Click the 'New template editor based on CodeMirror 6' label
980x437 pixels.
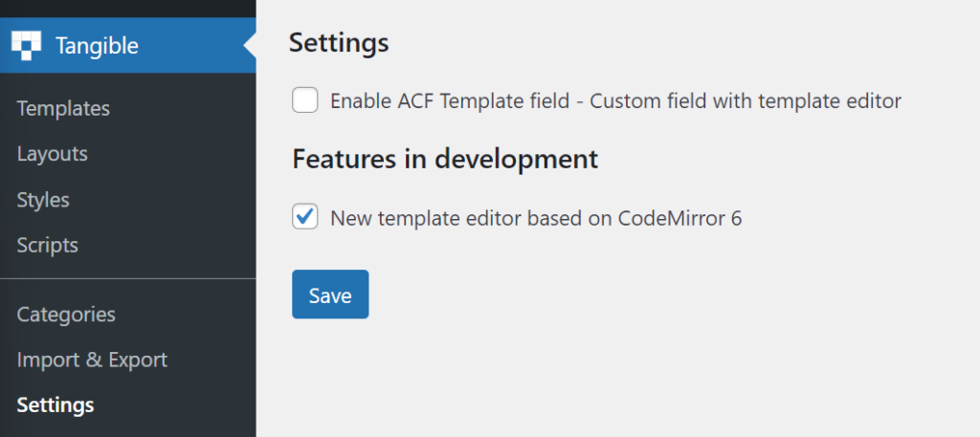click(536, 218)
